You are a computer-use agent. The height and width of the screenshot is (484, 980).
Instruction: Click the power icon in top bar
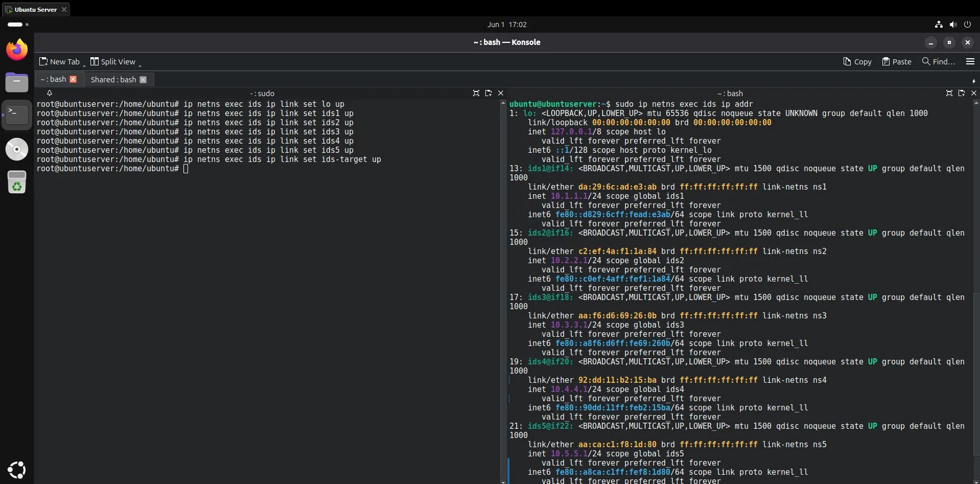pyautogui.click(x=967, y=25)
